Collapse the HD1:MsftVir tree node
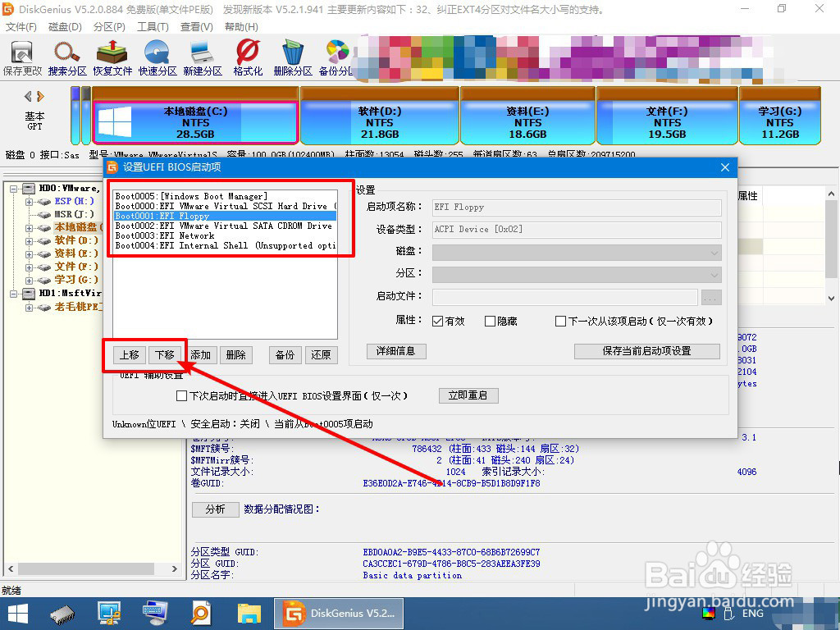 click(x=13, y=294)
